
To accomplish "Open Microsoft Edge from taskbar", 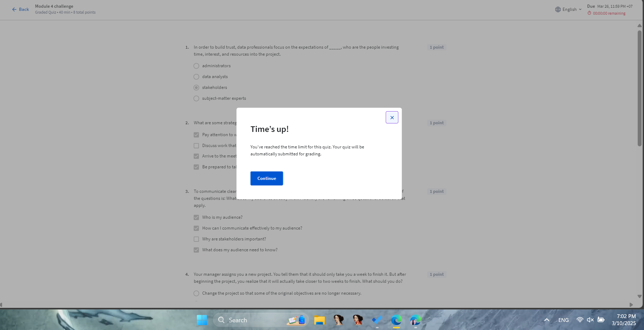I will click(396, 320).
